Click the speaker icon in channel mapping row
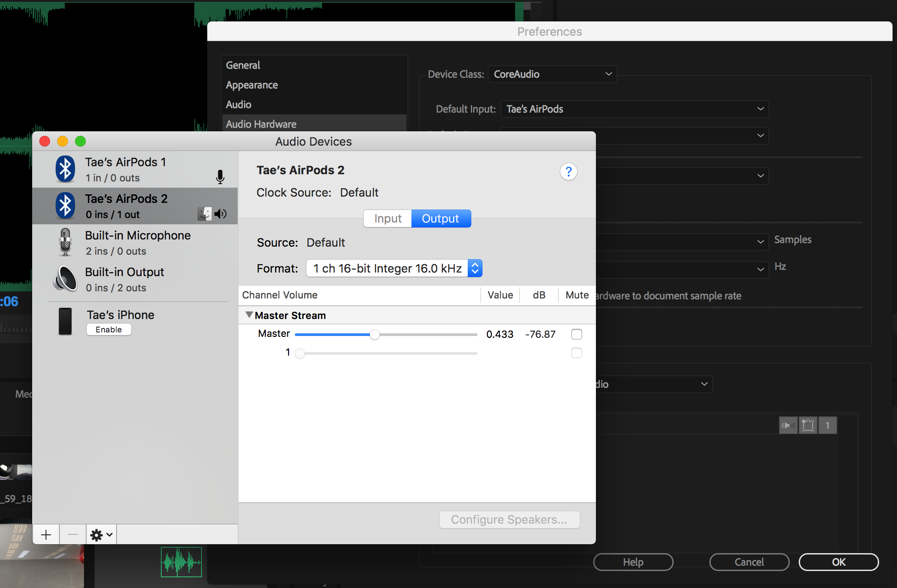The height and width of the screenshot is (588, 897). pos(788,425)
